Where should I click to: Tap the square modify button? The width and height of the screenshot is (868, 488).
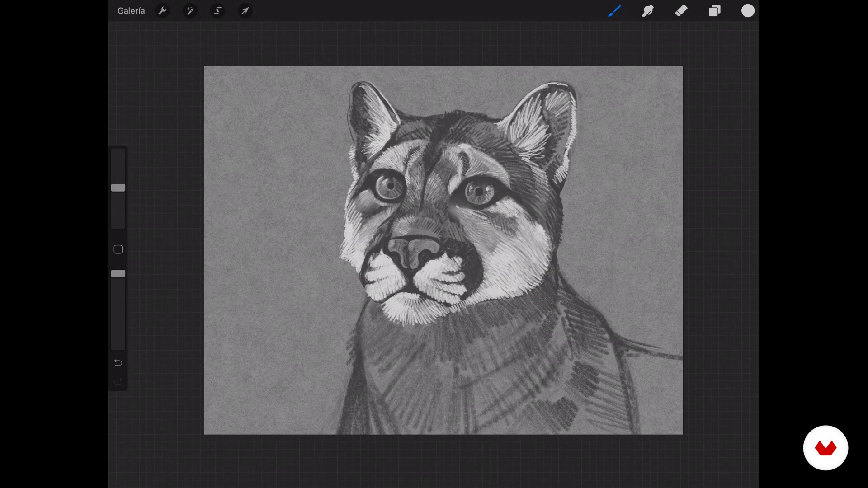pyautogui.click(x=118, y=249)
